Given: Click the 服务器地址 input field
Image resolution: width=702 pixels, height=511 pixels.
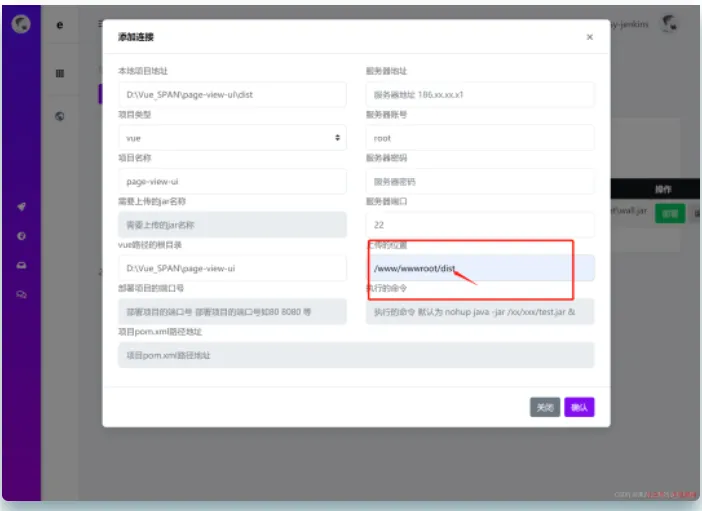Looking at the screenshot, I should point(480,94).
